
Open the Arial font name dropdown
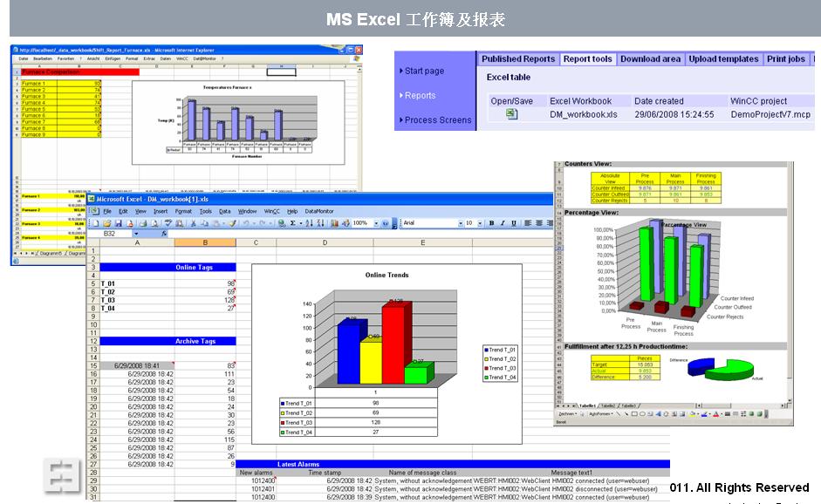click(x=461, y=223)
